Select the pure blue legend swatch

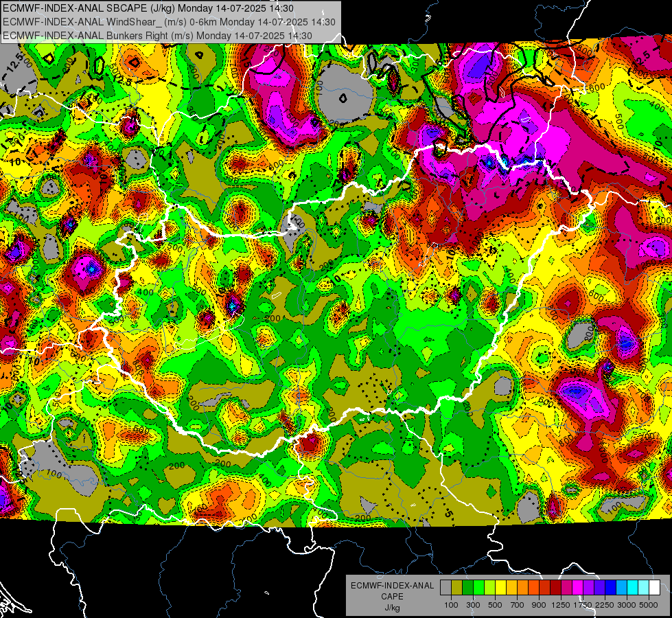[x=611, y=588]
